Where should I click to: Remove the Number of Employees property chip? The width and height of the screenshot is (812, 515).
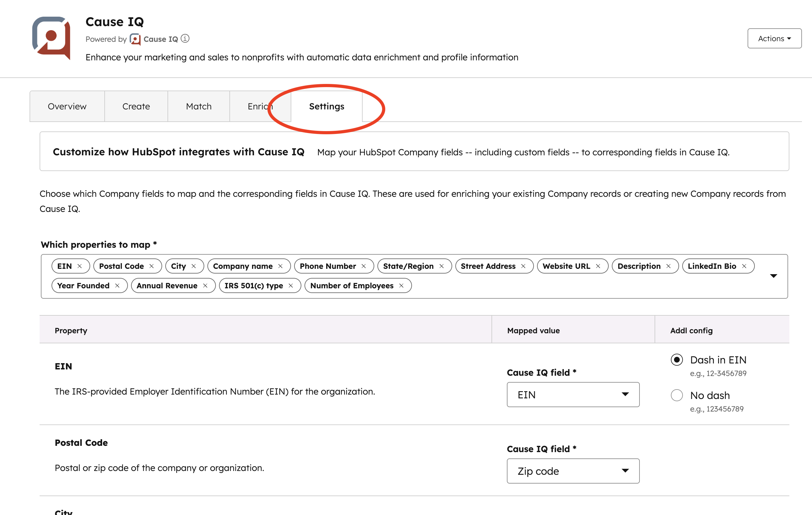[x=401, y=285]
